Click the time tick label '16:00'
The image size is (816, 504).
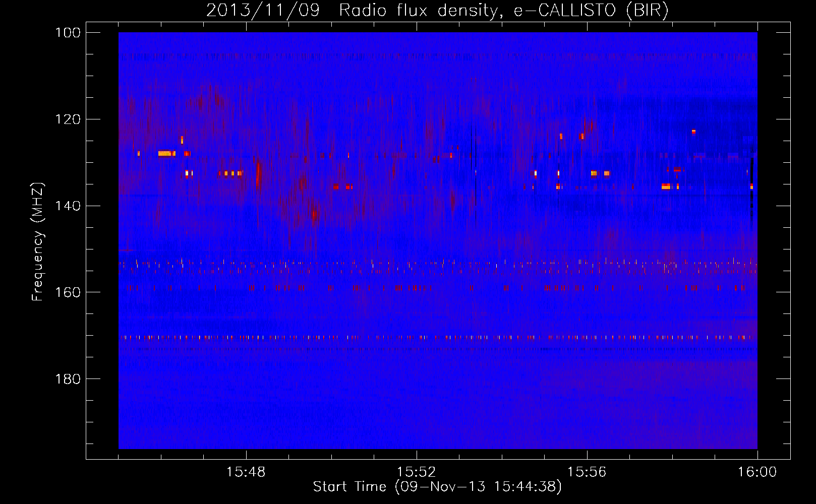point(757,472)
